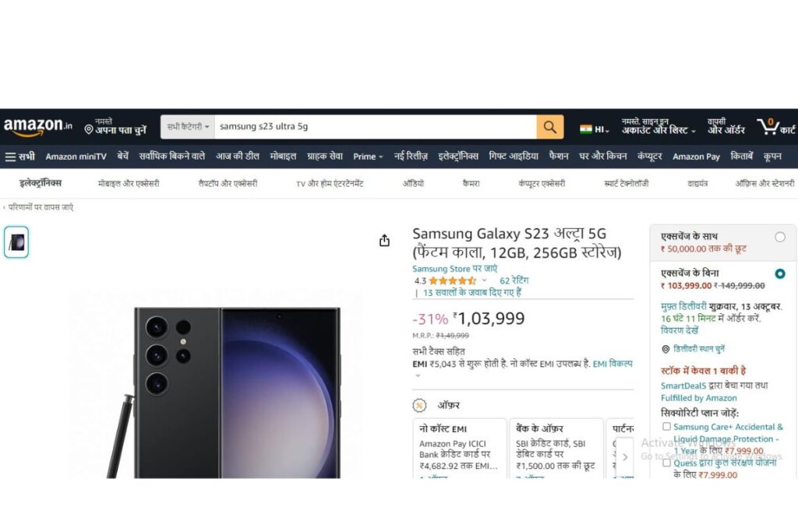Expand the अकाउंट और लिस्ट dropdown
Viewport: 798px width, 532px height.
pyautogui.click(x=659, y=130)
